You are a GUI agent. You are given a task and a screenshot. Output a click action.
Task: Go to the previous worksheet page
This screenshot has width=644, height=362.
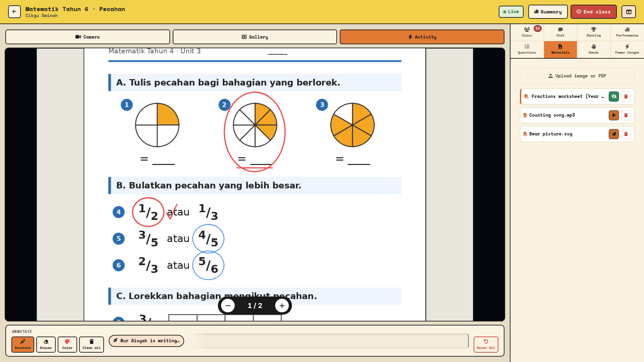click(228, 306)
